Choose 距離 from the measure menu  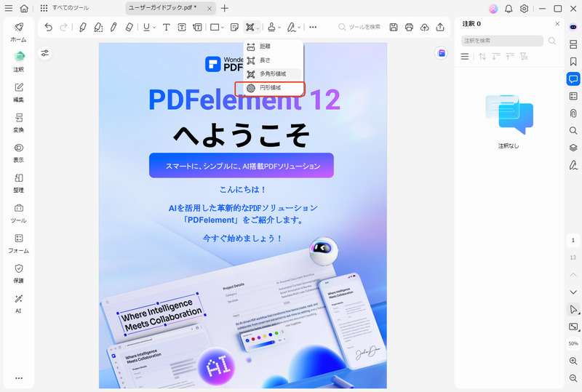tap(274, 47)
